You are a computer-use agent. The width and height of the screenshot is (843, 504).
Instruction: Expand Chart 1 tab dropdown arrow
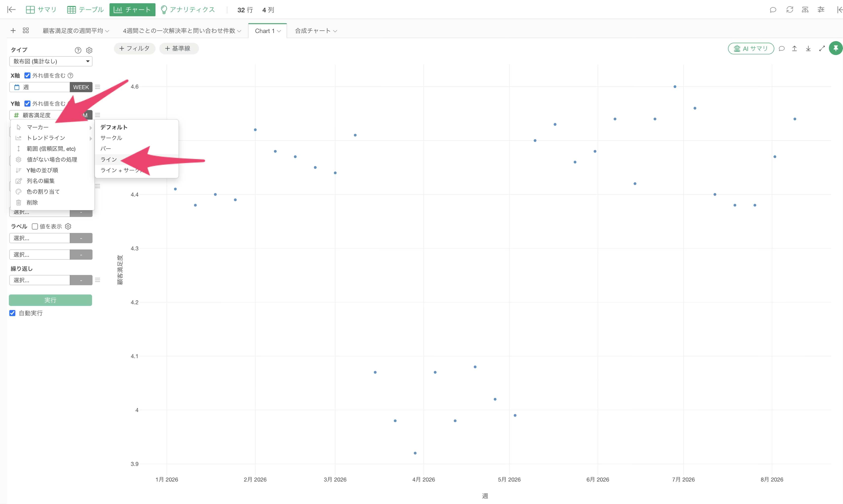point(279,31)
